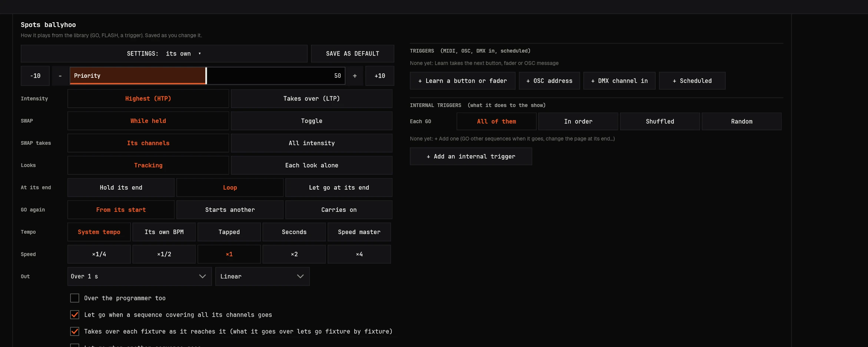Screen dimensions: 868x347
Task: Select Its own BPM tempo
Action: point(164,232)
